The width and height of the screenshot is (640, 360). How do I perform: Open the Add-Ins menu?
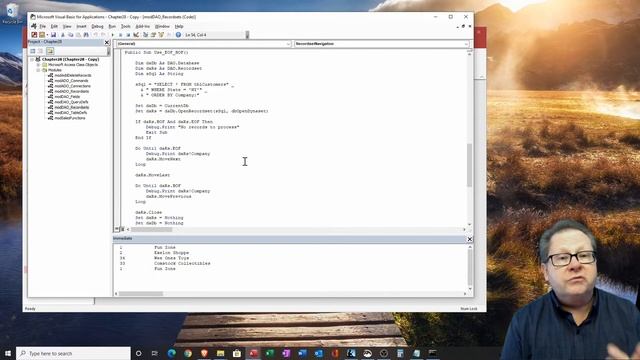pyautogui.click(x=142, y=27)
